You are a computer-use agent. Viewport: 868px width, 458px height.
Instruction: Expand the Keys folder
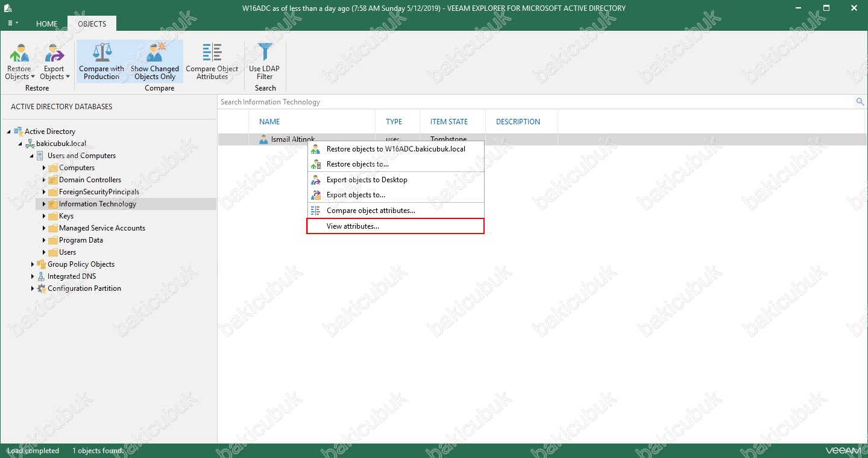pos(44,216)
